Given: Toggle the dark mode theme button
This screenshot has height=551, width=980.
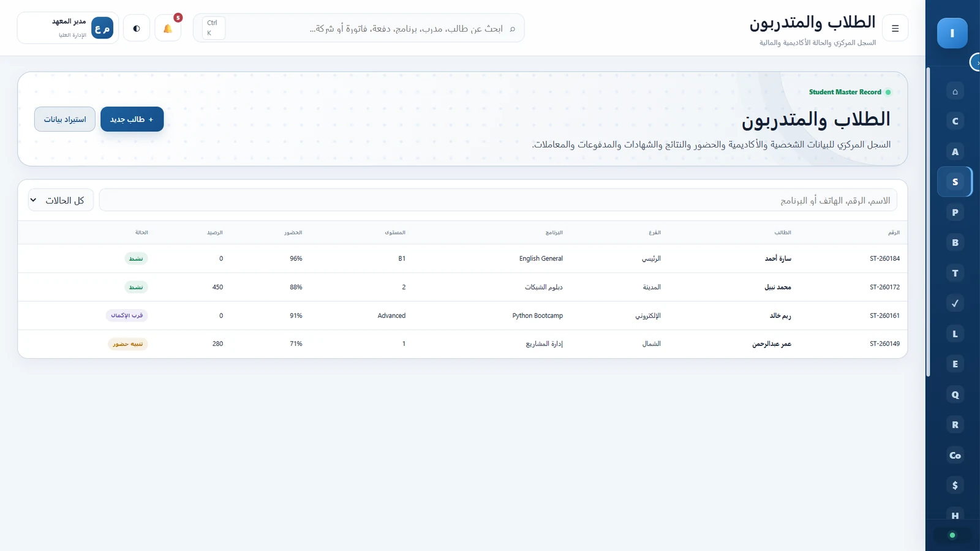Looking at the screenshot, I should pos(137,28).
